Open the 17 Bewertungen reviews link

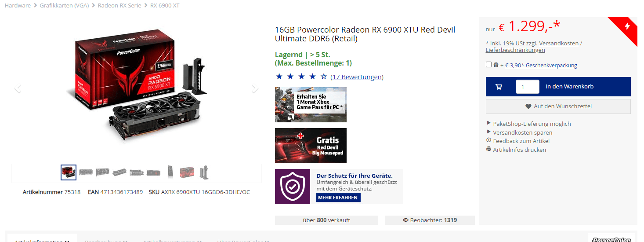[x=357, y=77]
